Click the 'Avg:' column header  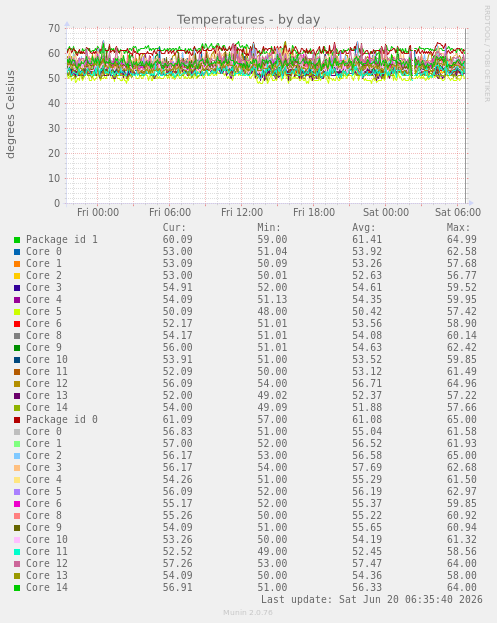(364, 228)
